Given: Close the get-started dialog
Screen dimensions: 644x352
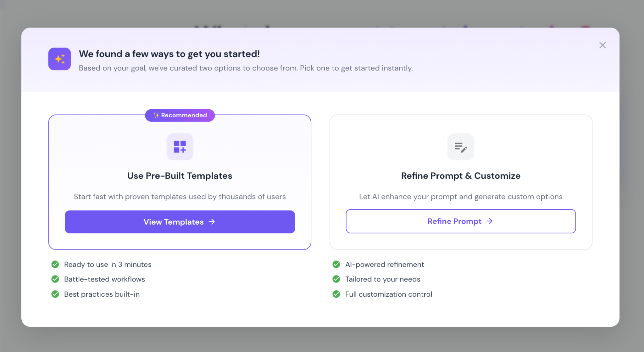Looking at the screenshot, I should [x=602, y=45].
